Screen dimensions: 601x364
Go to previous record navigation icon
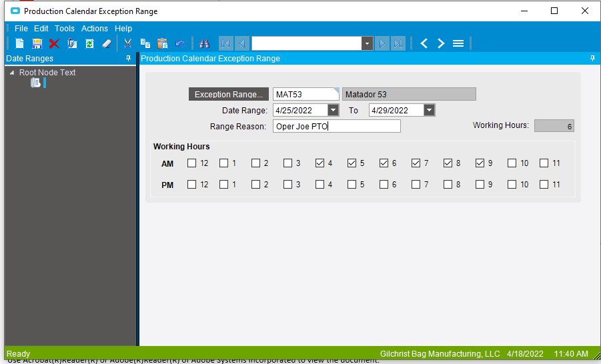[x=242, y=43]
